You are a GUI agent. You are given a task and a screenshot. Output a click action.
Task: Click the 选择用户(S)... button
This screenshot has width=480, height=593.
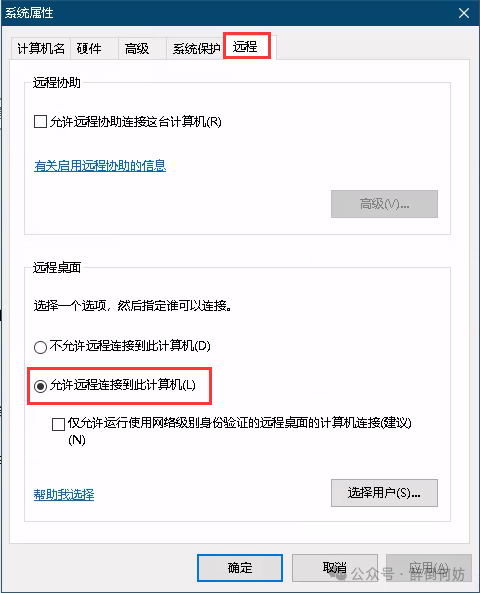384,493
